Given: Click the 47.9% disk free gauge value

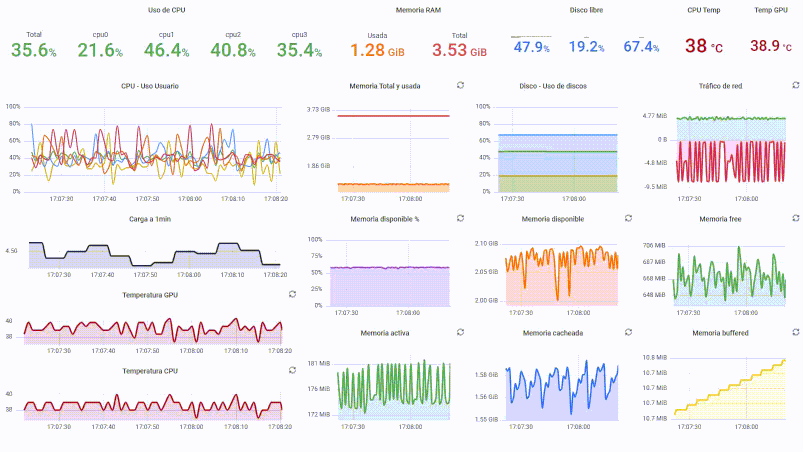Looking at the screenshot, I should [531, 47].
